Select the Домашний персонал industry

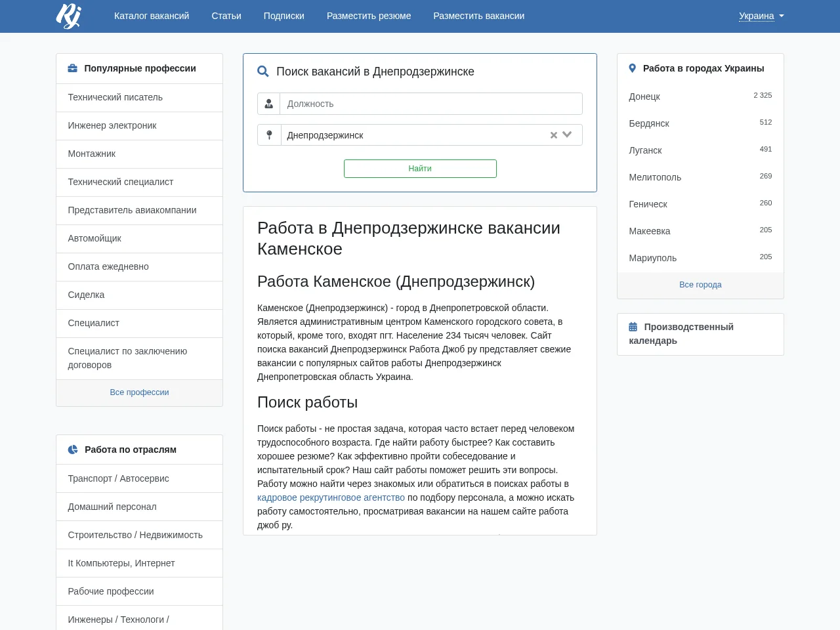(139, 507)
